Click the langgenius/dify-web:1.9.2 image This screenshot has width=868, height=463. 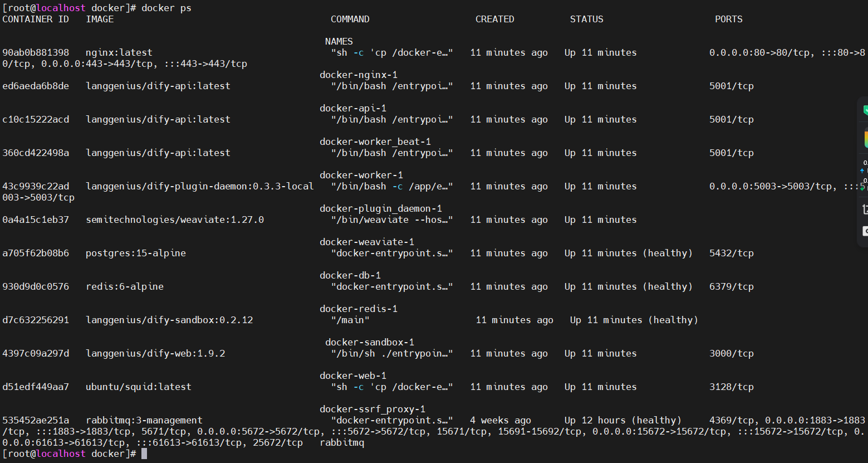coord(155,353)
